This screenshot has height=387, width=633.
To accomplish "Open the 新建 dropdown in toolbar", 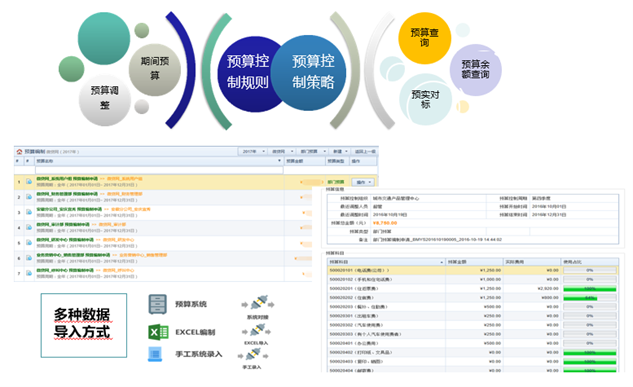I will [340, 151].
